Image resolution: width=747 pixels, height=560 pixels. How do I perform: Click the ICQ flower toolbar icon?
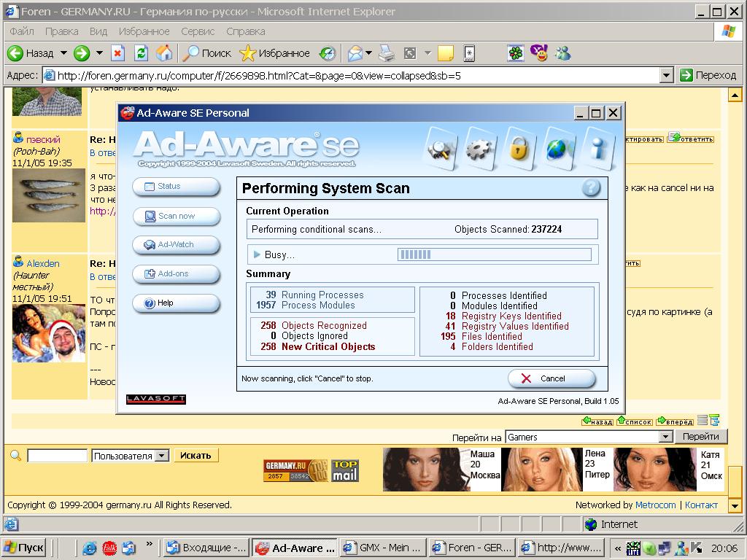[516, 53]
